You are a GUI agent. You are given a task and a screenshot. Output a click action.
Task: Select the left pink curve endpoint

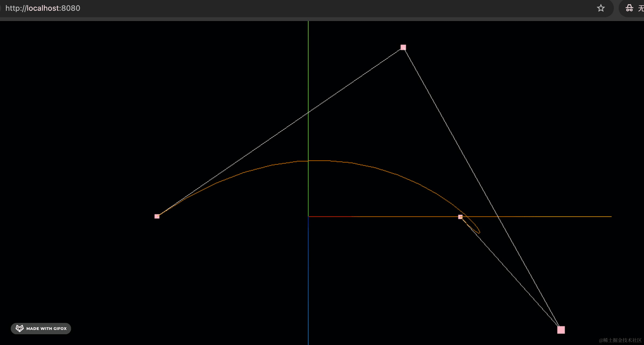157,216
